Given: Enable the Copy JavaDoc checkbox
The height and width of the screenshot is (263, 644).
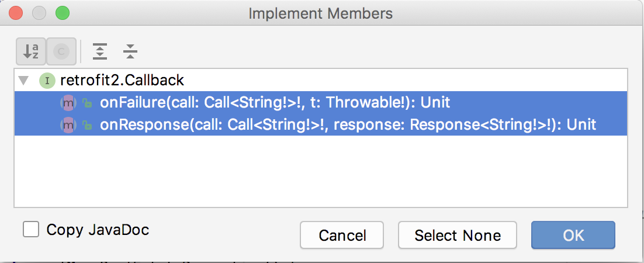Looking at the screenshot, I should (31, 229).
